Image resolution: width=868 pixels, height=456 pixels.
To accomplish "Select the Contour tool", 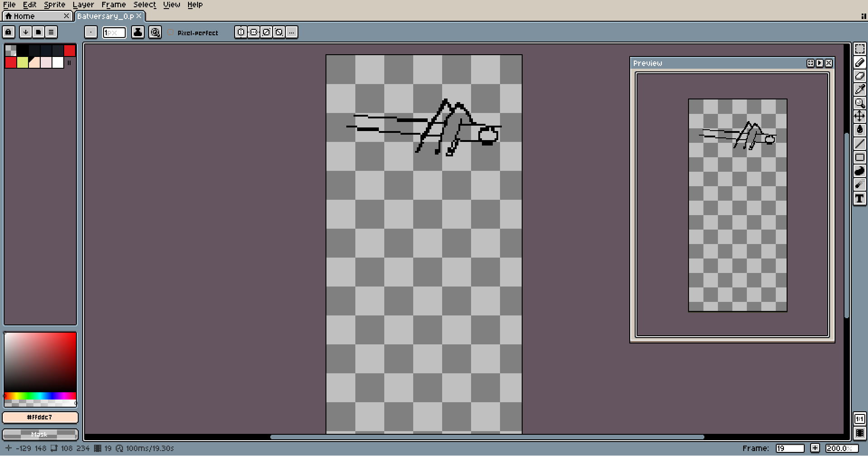I will (859, 171).
